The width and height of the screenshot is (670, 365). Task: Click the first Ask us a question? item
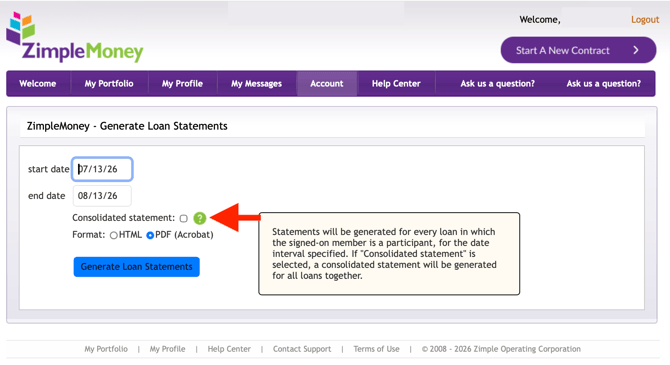click(497, 84)
